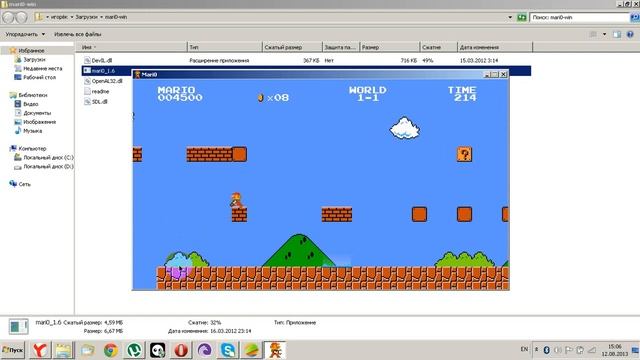Open view options dropdown arrow in toolbar
Screen dimensions: 640x360
[x=604, y=34]
